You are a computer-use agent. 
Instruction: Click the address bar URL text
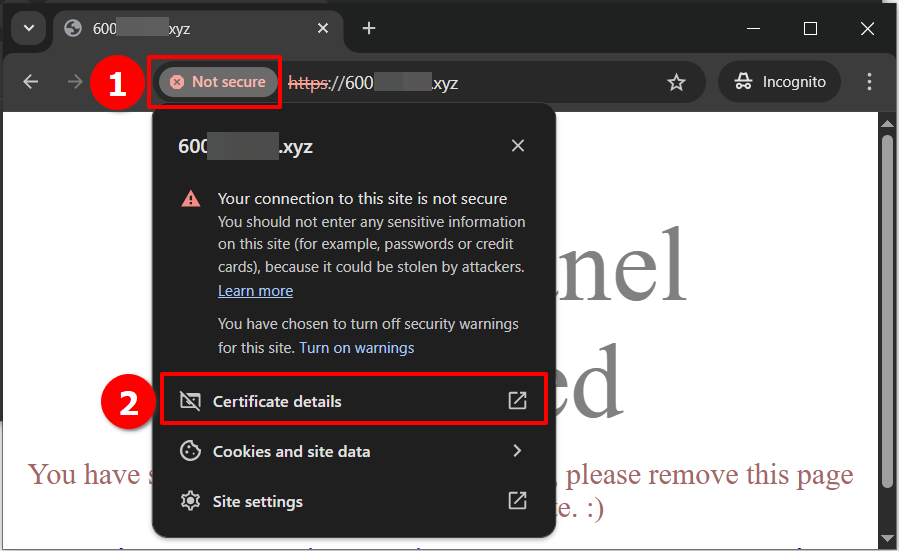pyautogui.click(x=373, y=83)
